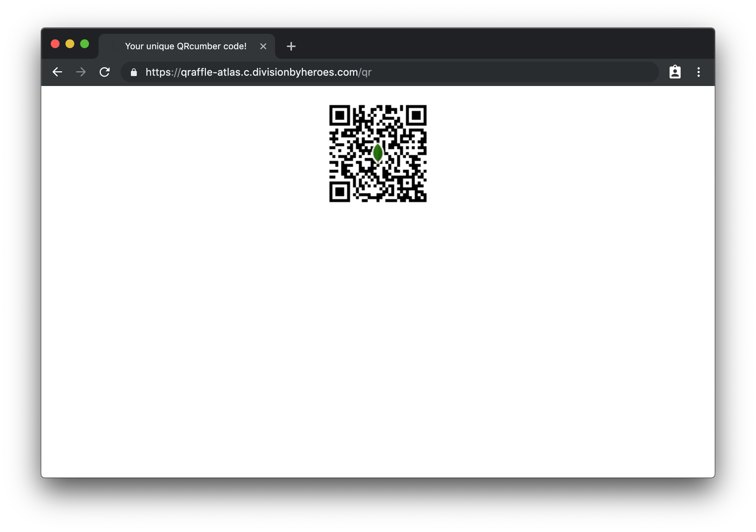This screenshot has width=756, height=532.
Task: Open the browser profile icon
Action: (675, 72)
